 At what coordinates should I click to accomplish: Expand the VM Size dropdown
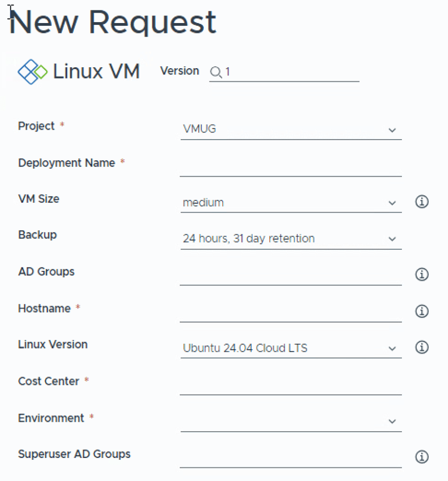click(x=290, y=203)
